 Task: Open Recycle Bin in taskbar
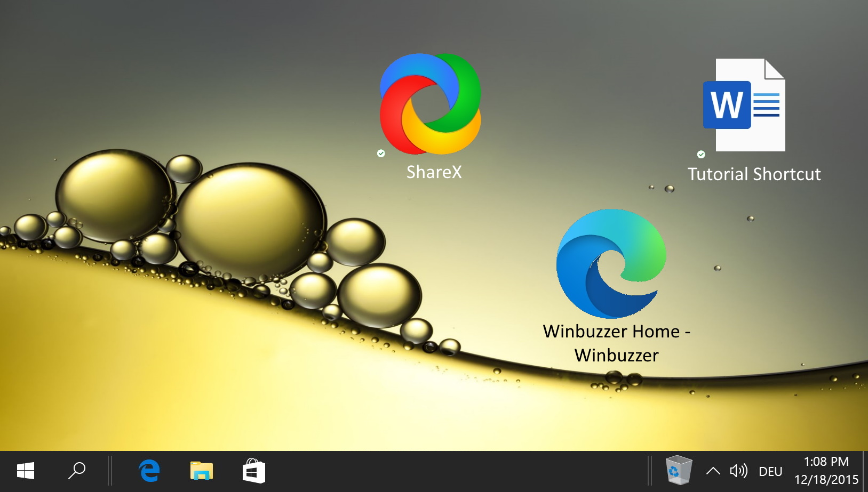click(679, 470)
